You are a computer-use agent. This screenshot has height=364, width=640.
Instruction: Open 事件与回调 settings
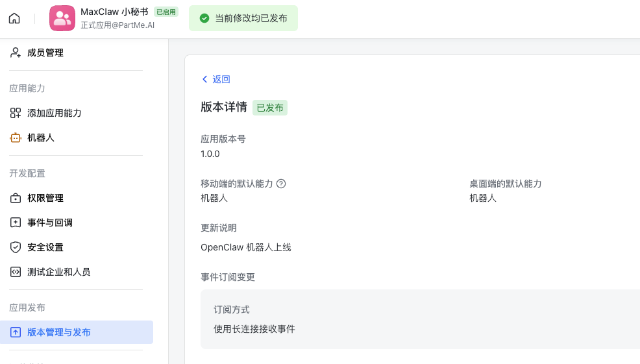[x=50, y=223]
